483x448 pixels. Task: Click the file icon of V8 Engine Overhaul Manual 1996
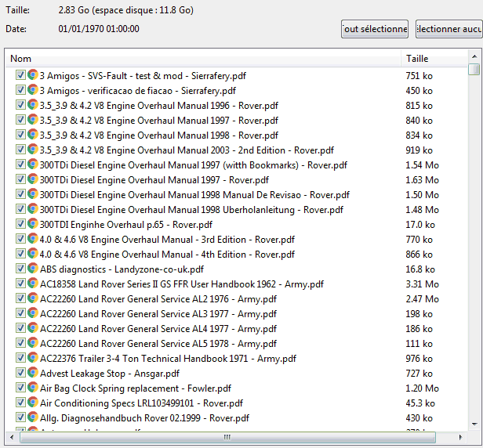coord(33,105)
